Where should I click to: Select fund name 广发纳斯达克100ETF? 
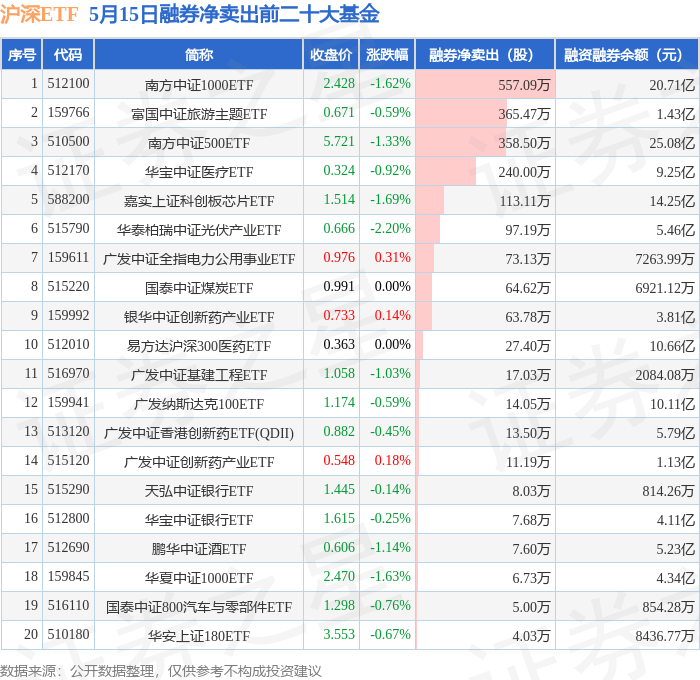[199, 404]
